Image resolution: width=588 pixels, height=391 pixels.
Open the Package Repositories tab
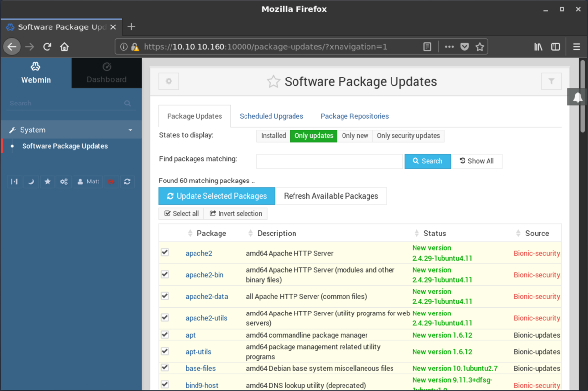click(x=354, y=116)
